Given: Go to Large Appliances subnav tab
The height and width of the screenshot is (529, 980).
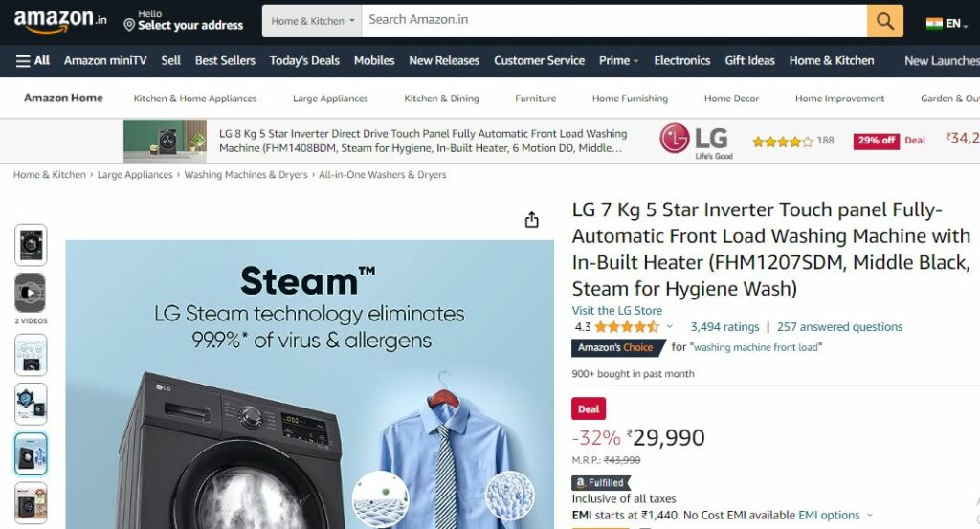Looking at the screenshot, I should (x=330, y=99).
